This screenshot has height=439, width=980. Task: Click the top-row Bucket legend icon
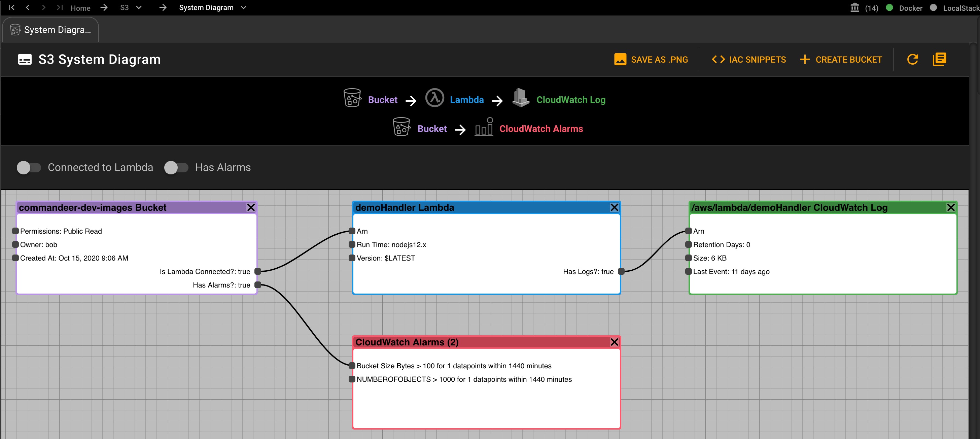pos(352,98)
